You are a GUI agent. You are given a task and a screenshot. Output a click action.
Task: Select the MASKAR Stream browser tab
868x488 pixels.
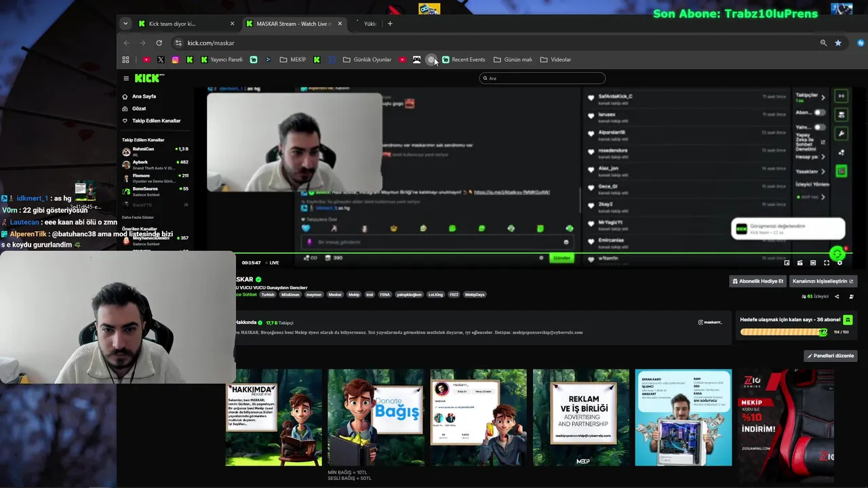[294, 24]
